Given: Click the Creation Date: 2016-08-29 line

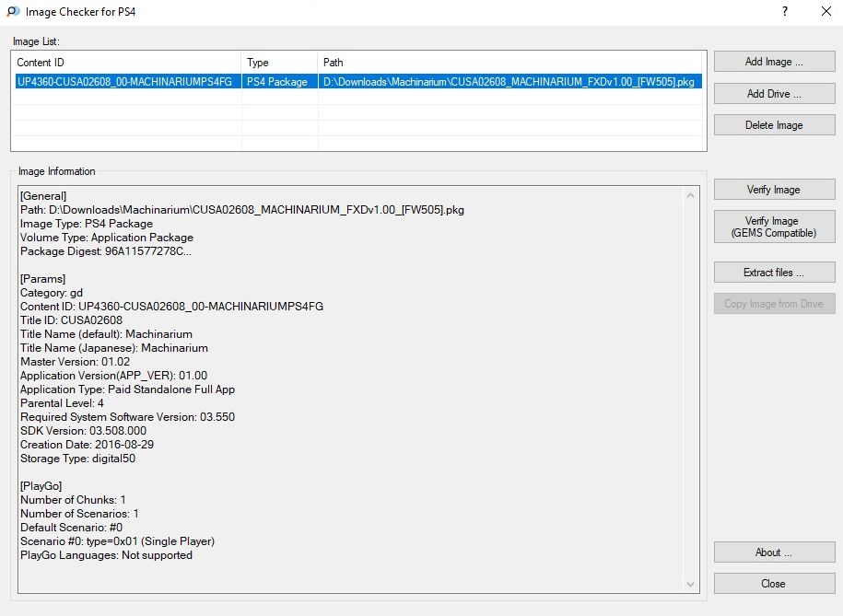Looking at the screenshot, I should 88,445.
